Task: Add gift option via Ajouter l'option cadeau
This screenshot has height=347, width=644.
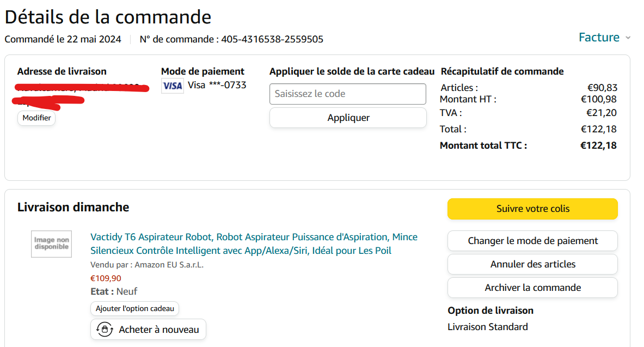Action: (x=134, y=308)
